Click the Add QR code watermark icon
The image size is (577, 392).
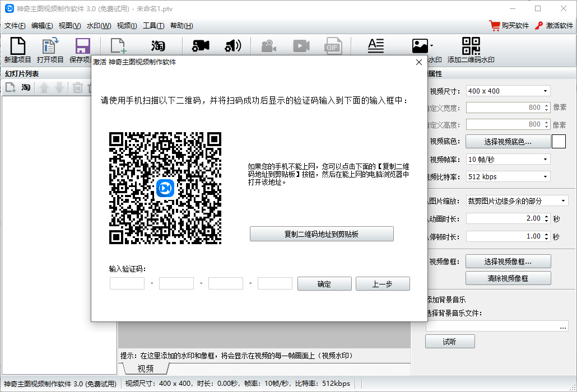click(471, 46)
